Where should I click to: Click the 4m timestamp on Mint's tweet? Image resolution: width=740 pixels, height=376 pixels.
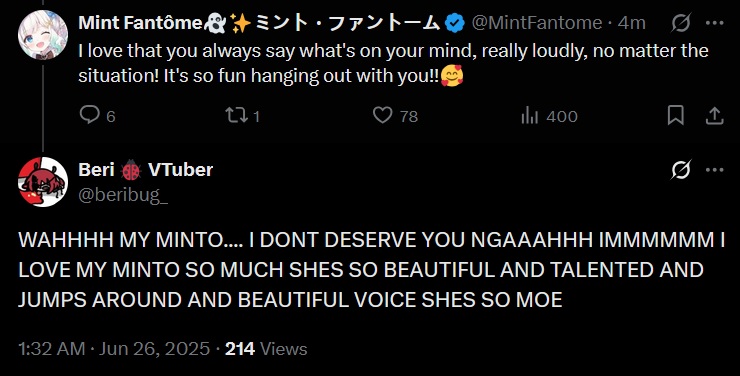click(x=631, y=23)
